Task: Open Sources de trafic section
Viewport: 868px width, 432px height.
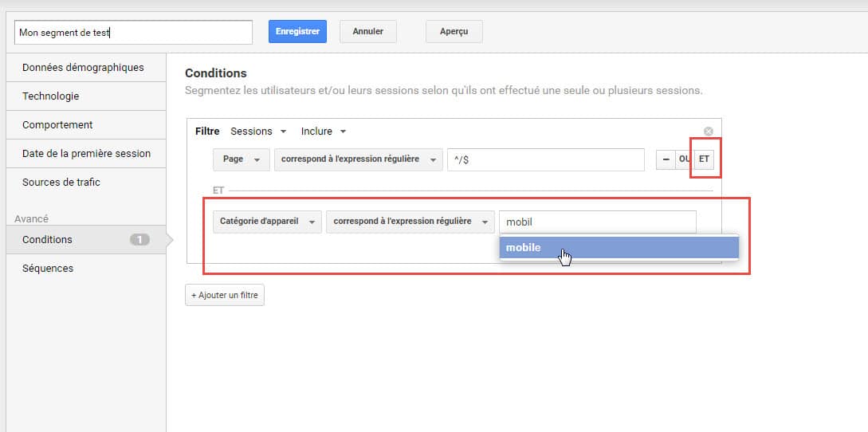Action: [86, 183]
